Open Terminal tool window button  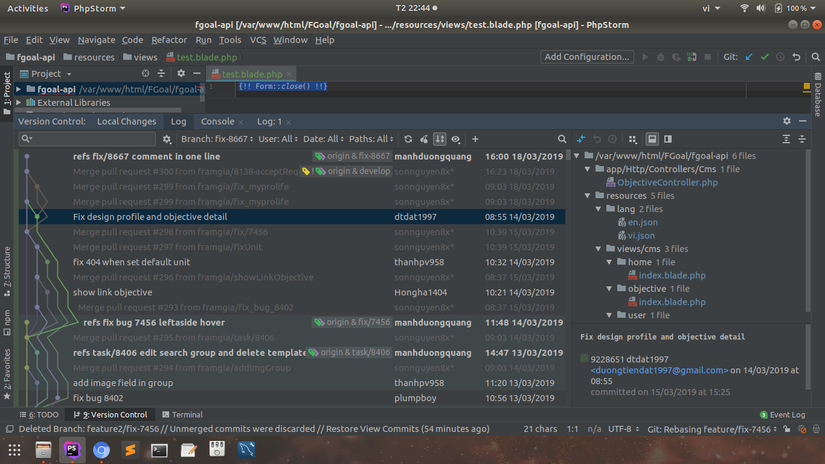pyautogui.click(x=182, y=415)
